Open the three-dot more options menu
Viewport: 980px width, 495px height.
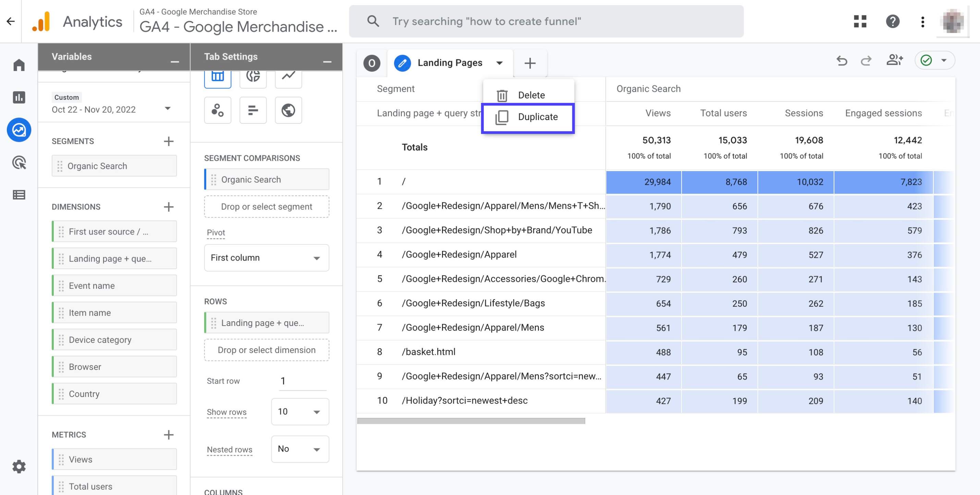coord(922,22)
